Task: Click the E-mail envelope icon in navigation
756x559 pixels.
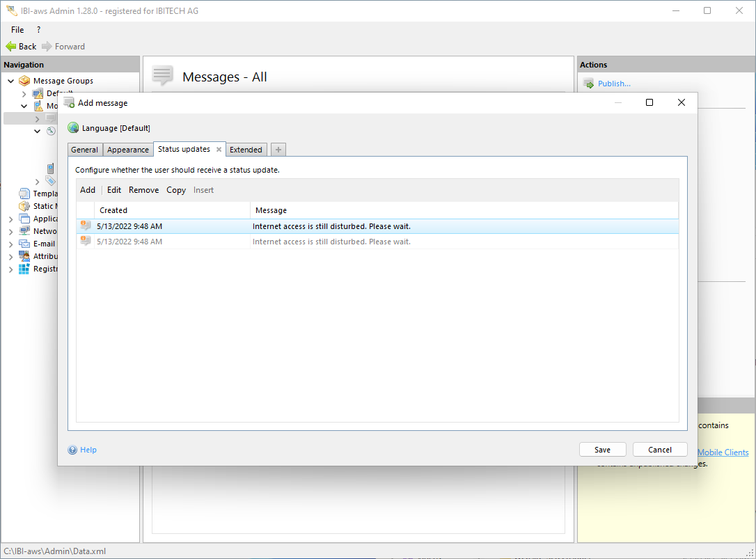Action: tap(24, 244)
